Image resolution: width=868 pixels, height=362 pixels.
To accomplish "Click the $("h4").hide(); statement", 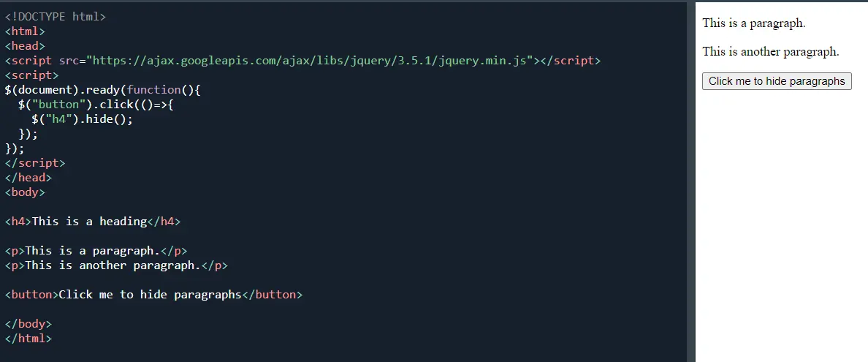I will [82, 119].
